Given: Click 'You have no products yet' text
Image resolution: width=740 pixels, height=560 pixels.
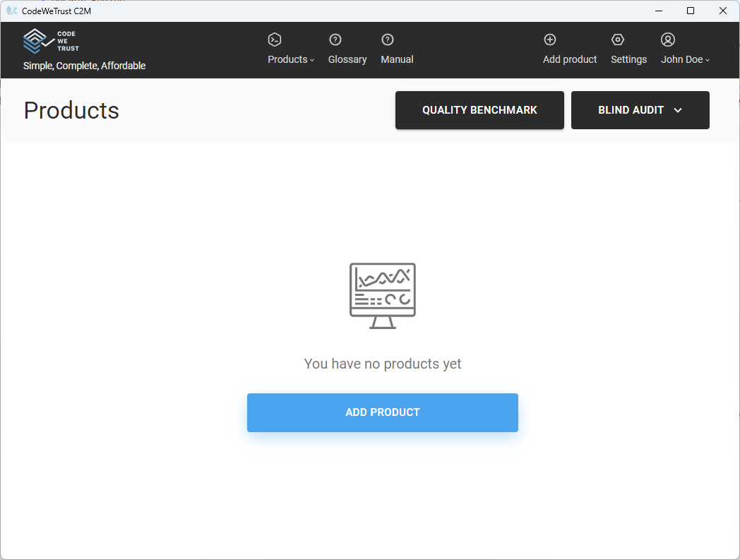Looking at the screenshot, I should point(383,364).
